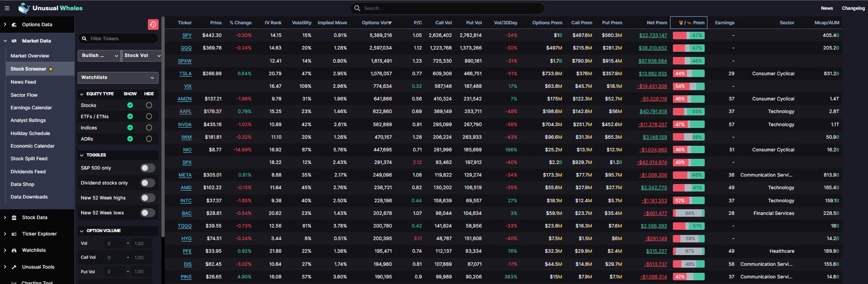This screenshot has height=284, width=868.
Task: Expand the Ticker Explorer sidebar group
Action: 5,234
